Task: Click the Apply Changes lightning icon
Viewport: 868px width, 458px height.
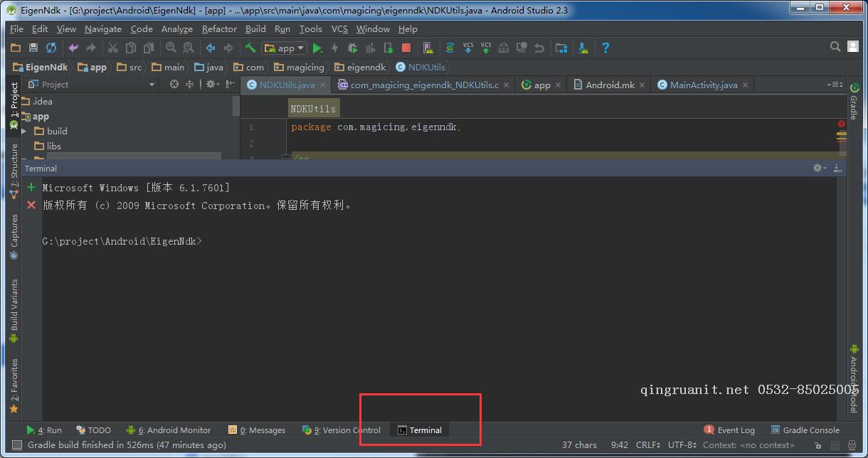Action: [335, 48]
